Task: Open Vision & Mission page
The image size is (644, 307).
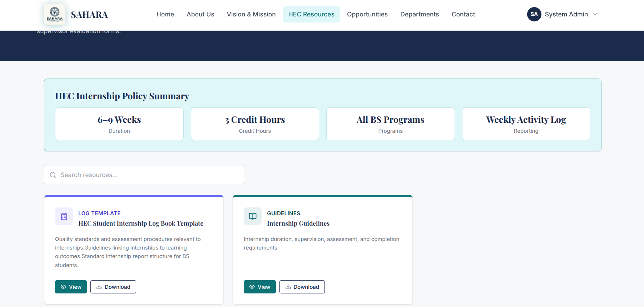Action: [251, 14]
